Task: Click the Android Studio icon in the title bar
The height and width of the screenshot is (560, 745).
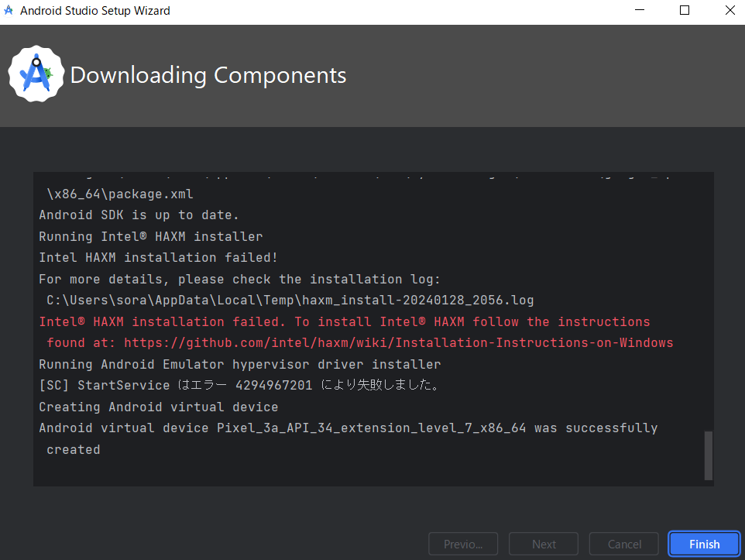Action: click(9, 11)
